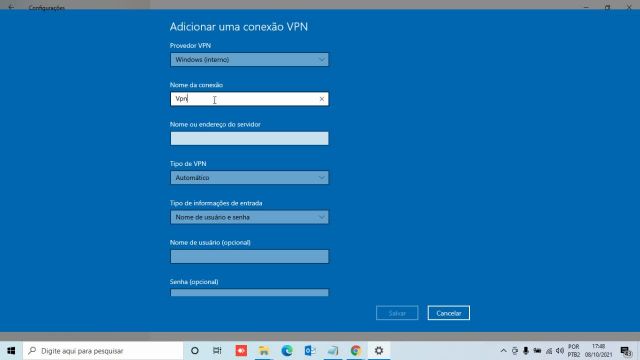Open the clock showing 08/10/2021
Screen dimensions: 640x360
click(x=598, y=351)
